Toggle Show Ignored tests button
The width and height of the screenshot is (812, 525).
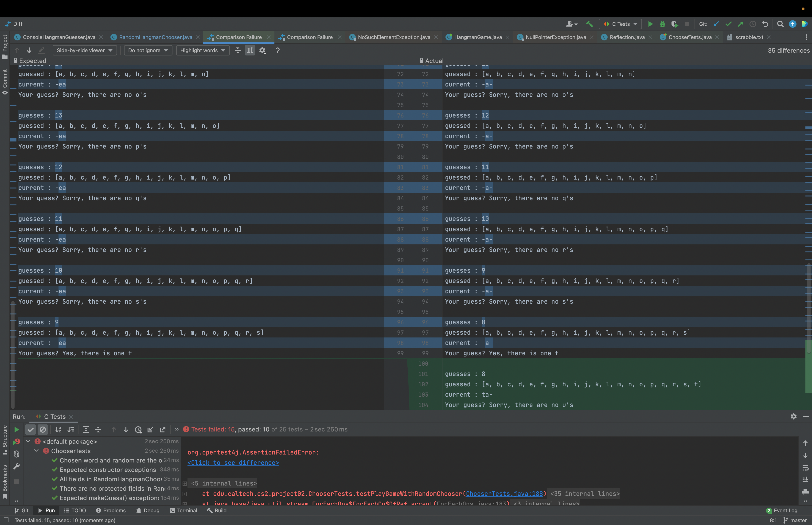(43, 430)
